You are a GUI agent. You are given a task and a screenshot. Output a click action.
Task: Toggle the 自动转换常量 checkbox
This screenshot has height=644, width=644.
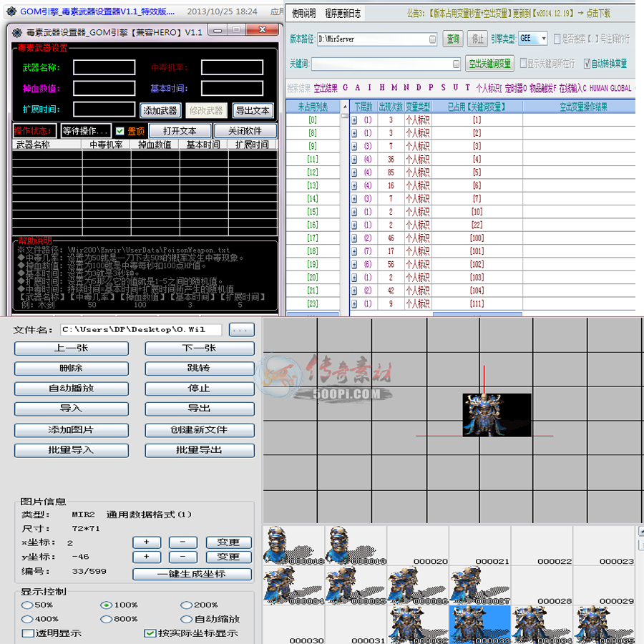click(x=587, y=63)
